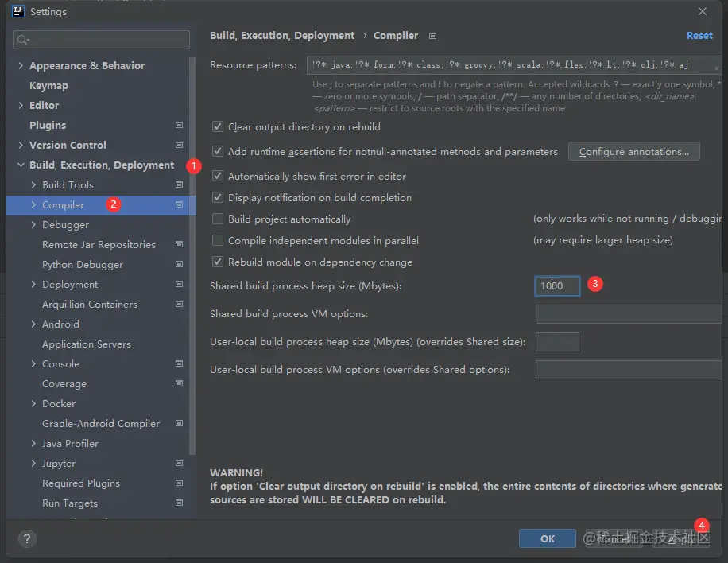Select Coverage settings

(x=64, y=384)
